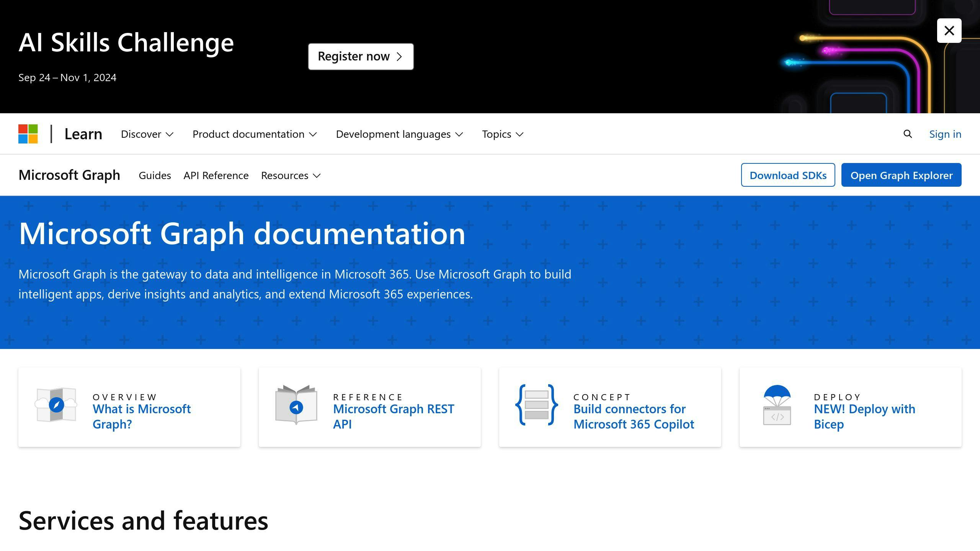Click the parachute Deploy icon
980x551 pixels.
[777, 405]
